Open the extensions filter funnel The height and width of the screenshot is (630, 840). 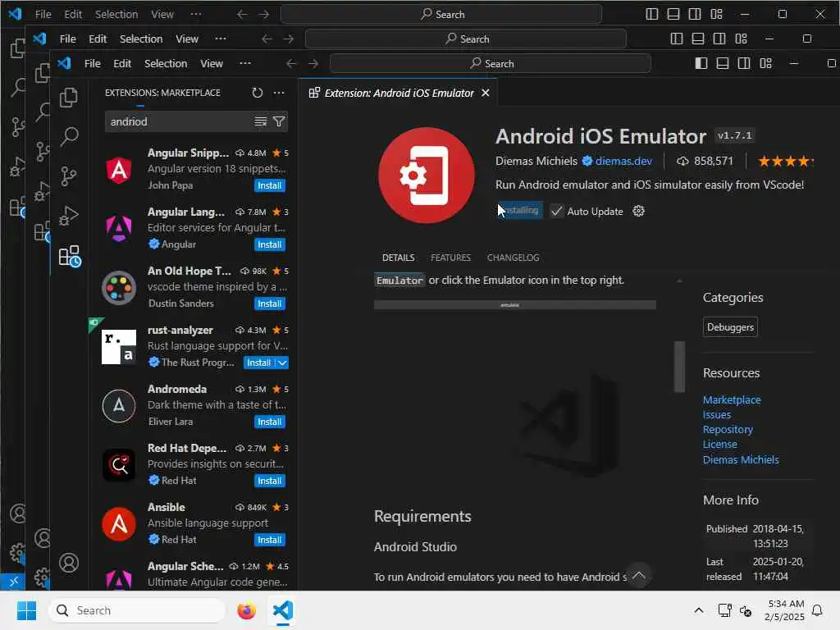tap(279, 121)
